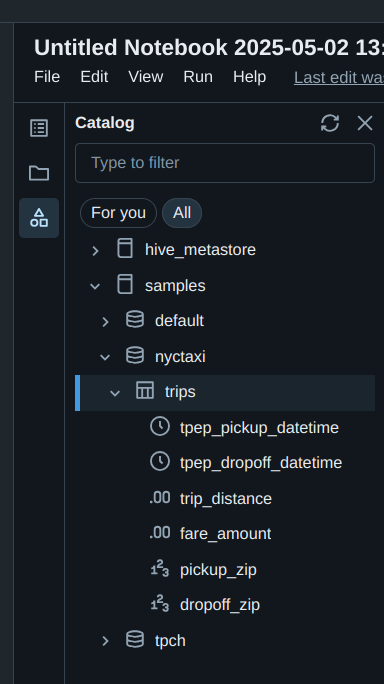This screenshot has width=384, height=684.
Task: Close the Catalog panel
Action: click(x=365, y=123)
